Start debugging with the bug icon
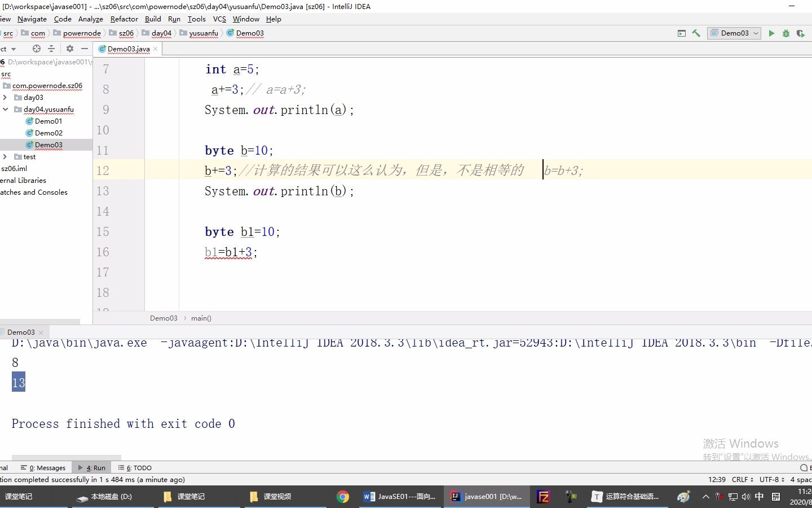The width and height of the screenshot is (812, 508). click(785, 33)
